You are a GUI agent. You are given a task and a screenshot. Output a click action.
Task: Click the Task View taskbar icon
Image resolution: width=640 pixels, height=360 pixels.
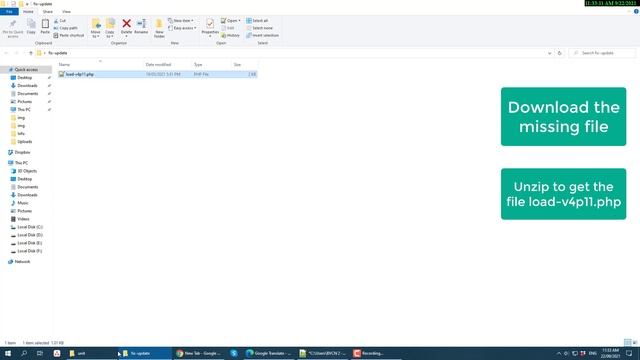[x=40, y=353]
